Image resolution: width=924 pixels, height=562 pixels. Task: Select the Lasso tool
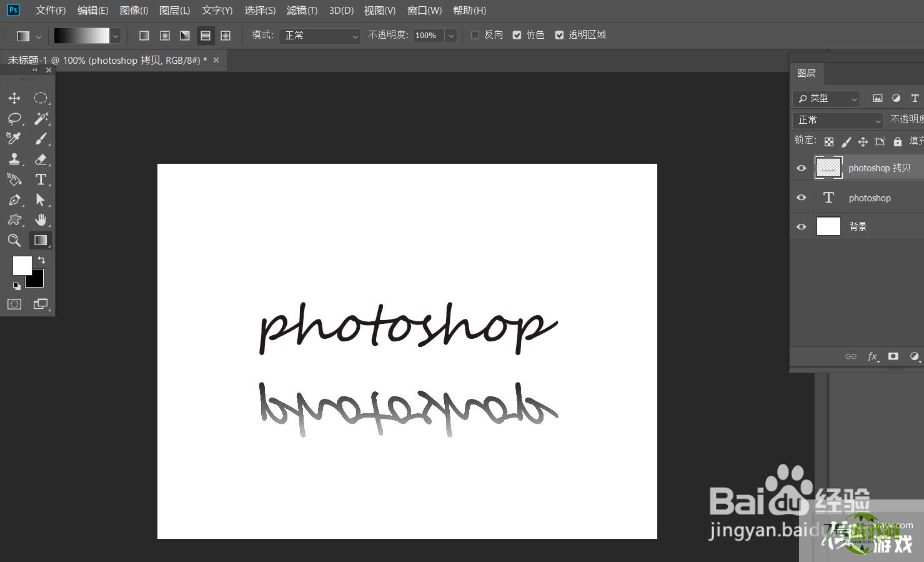point(14,118)
